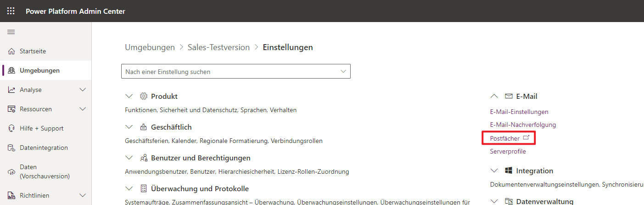
Task: Click the Richtlinien icon in sidebar
Action: [11, 195]
